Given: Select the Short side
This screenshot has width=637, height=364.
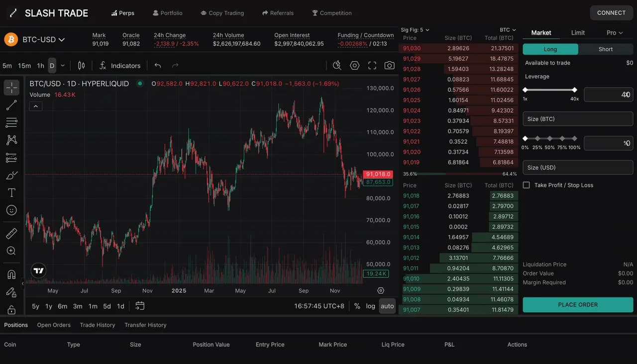Looking at the screenshot, I should click(x=606, y=49).
